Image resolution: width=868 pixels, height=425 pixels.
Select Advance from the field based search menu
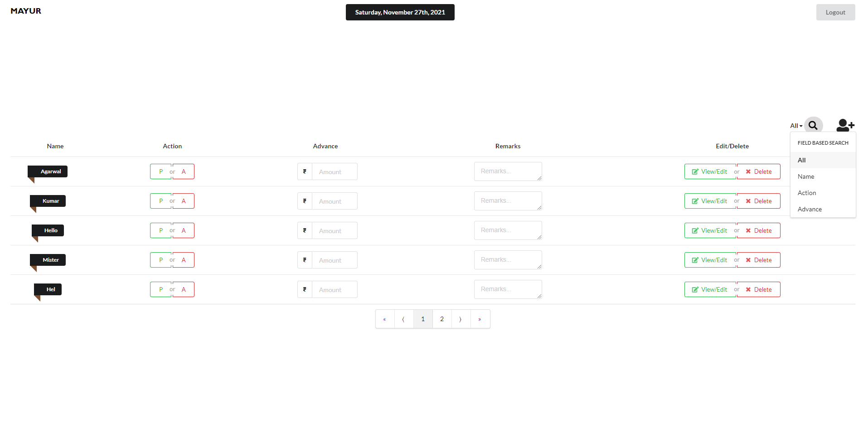point(810,209)
